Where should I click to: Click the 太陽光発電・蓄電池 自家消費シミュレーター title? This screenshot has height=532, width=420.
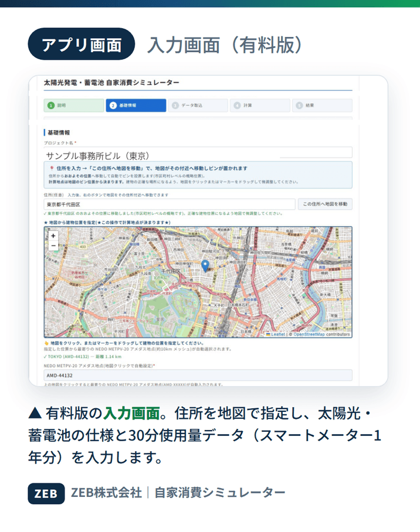click(111, 83)
